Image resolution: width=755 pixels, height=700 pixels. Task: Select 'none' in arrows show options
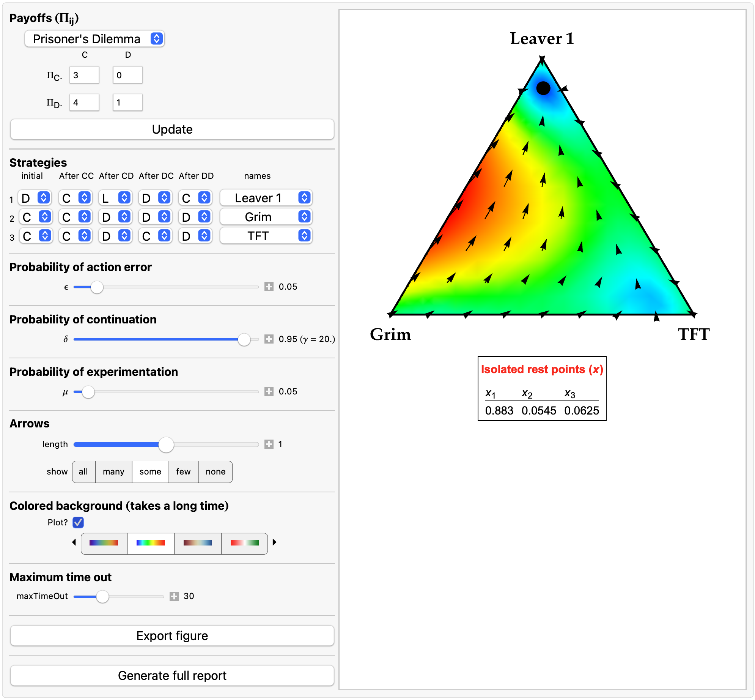click(215, 472)
